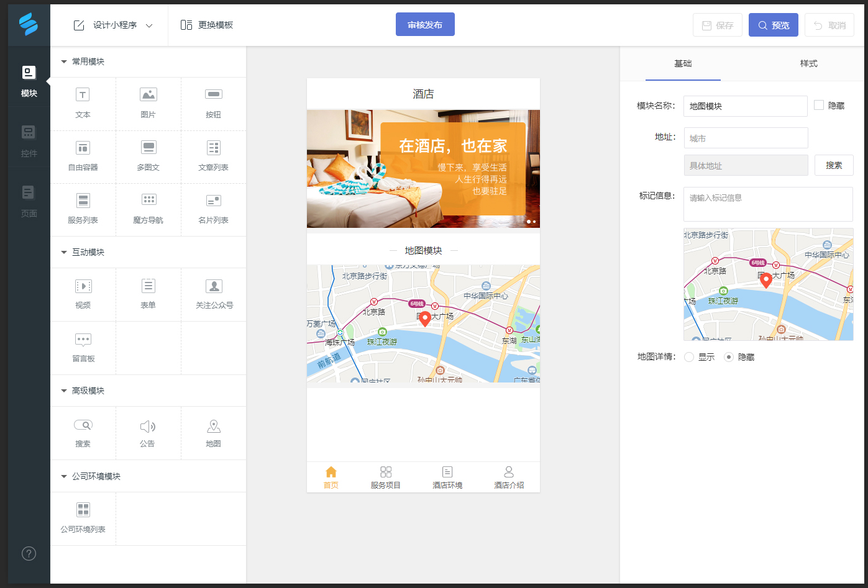
Task: Select the 服务列表 module icon
Action: tap(83, 201)
